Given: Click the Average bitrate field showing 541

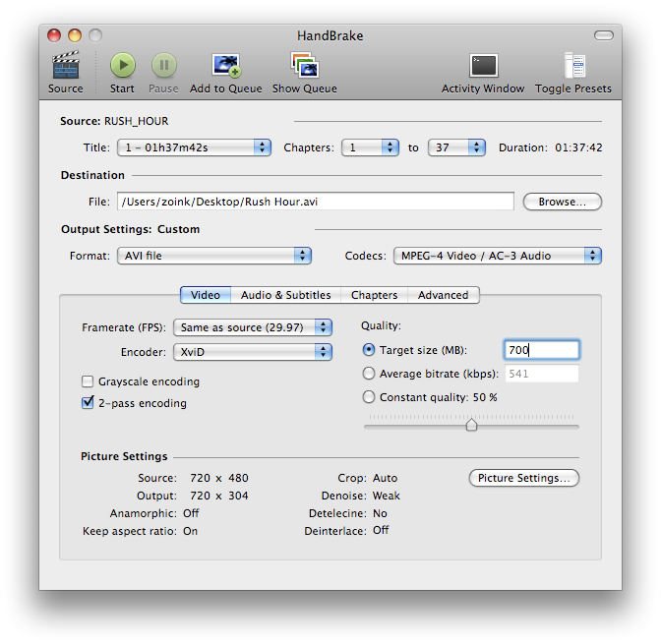Looking at the screenshot, I should [542, 374].
